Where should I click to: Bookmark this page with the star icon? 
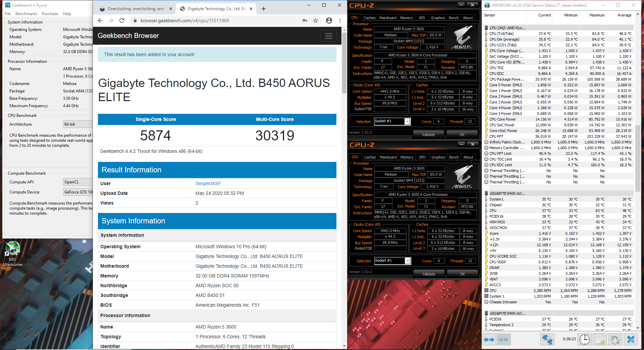pyautogui.click(x=316, y=20)
